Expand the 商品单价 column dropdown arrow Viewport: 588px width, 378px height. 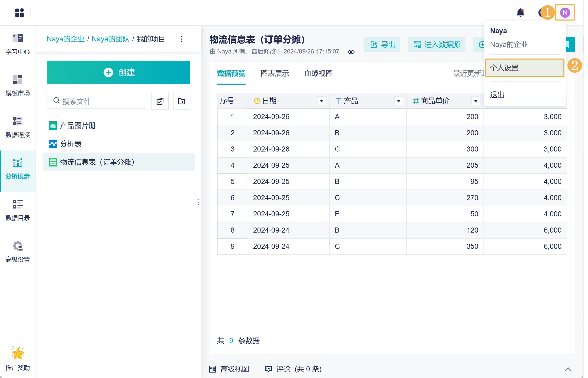click(x=476, y=101)
